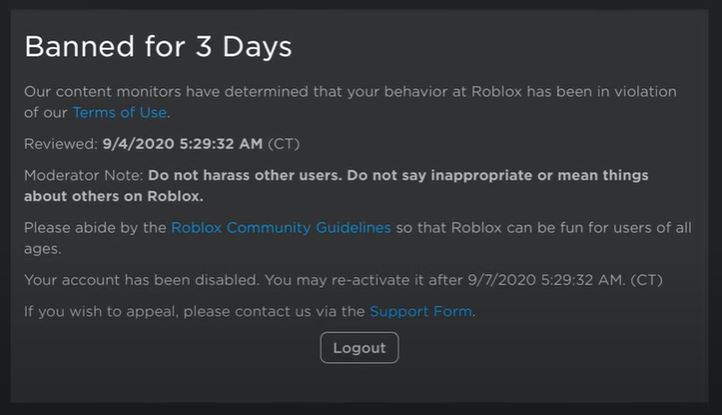The height and width of the screenshot is (415, 722).
Task: Click the Logout button
Action: 359,347
